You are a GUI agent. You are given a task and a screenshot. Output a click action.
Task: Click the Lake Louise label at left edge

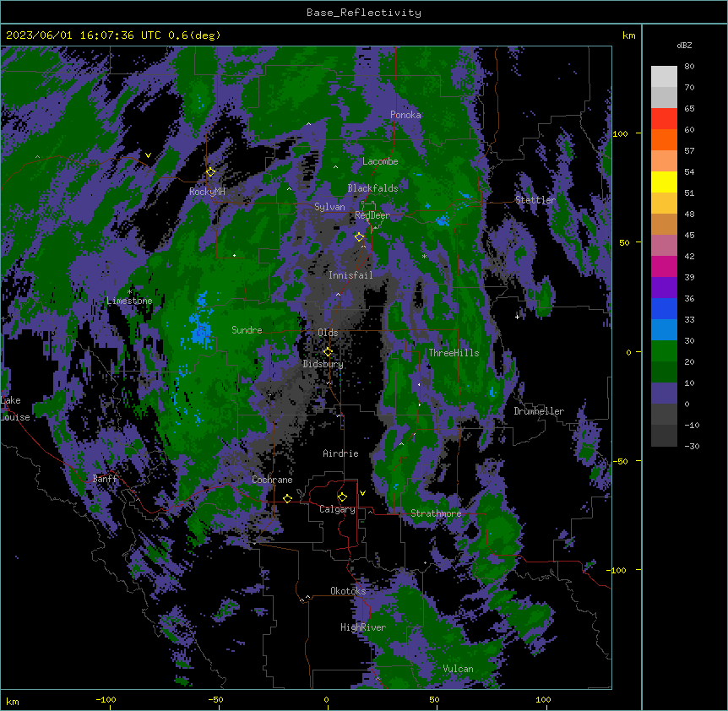[15, 409]
